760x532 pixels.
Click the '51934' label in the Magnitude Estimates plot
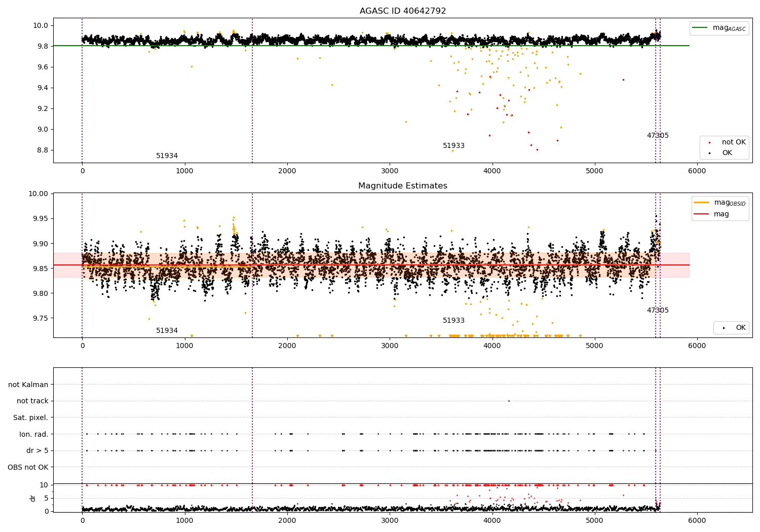click(x=167, y=331)
